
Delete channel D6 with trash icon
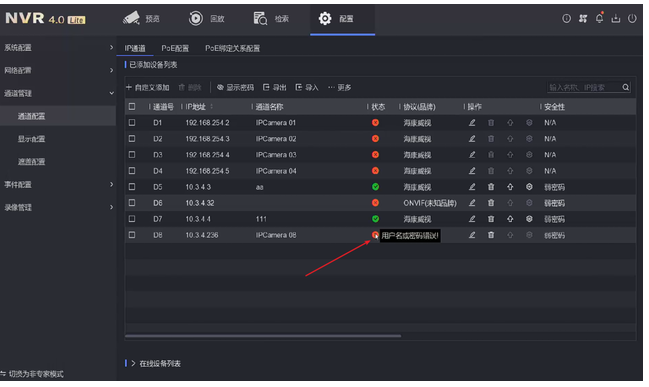(x=491, y=203)
